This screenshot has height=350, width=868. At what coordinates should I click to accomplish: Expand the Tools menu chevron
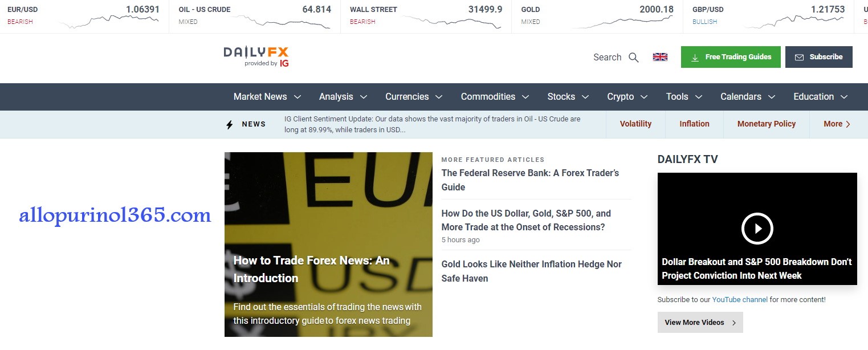click(698, 97)
